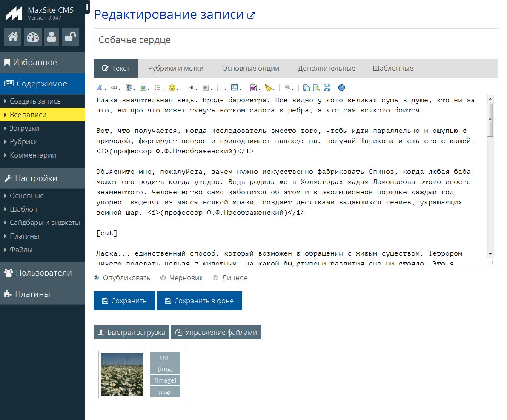Insert a table with the table icon
The width and height of the screenshot is (507, 420).
234,88
